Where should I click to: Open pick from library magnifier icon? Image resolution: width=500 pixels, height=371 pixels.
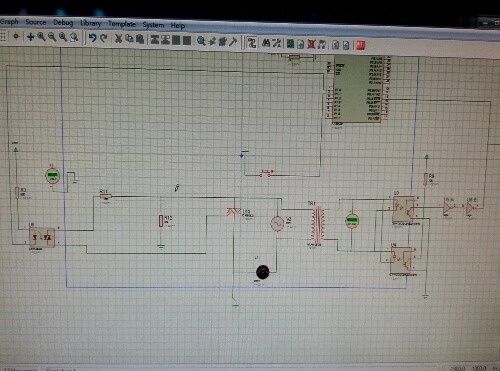(201, 41)
